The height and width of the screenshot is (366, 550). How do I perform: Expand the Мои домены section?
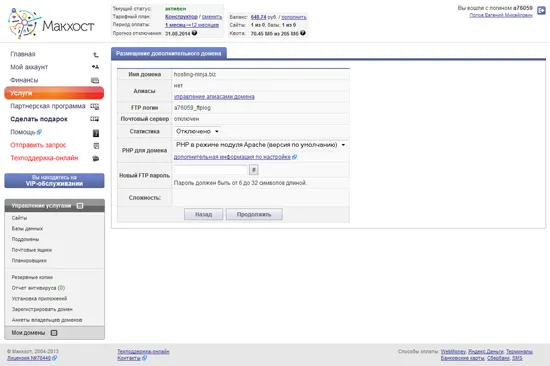54,333
